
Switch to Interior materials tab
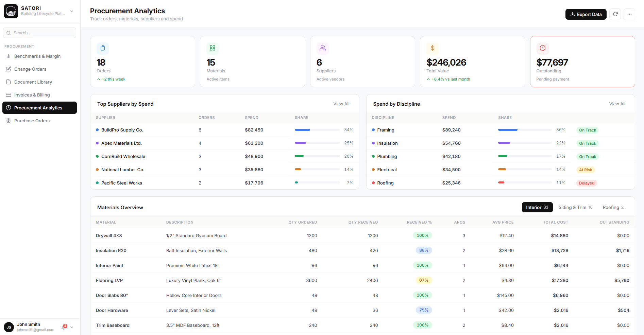(537, 207)
